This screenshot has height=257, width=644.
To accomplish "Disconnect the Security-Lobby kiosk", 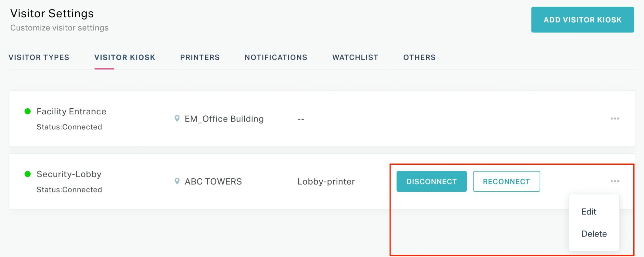I will coord(431,181).
